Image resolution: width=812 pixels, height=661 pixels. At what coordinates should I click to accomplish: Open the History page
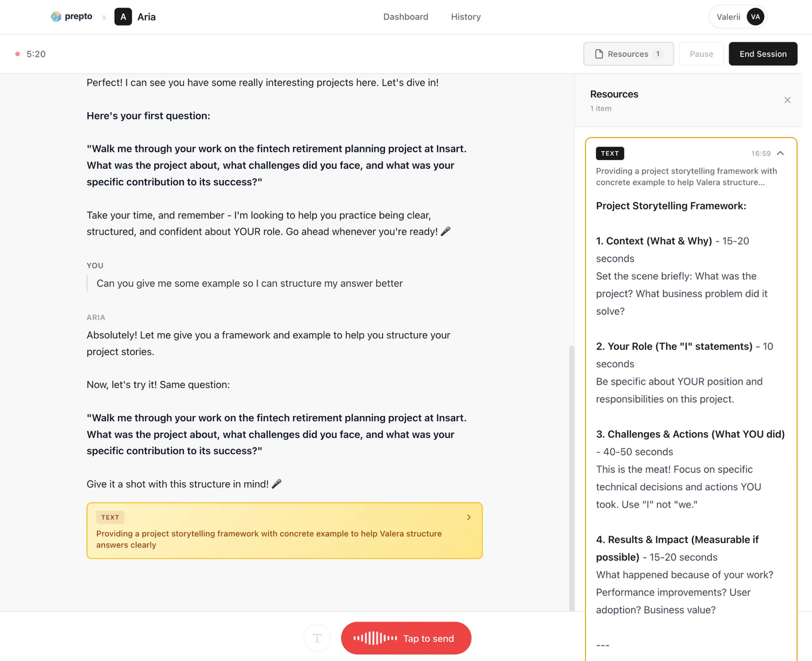tap(465, 17)
